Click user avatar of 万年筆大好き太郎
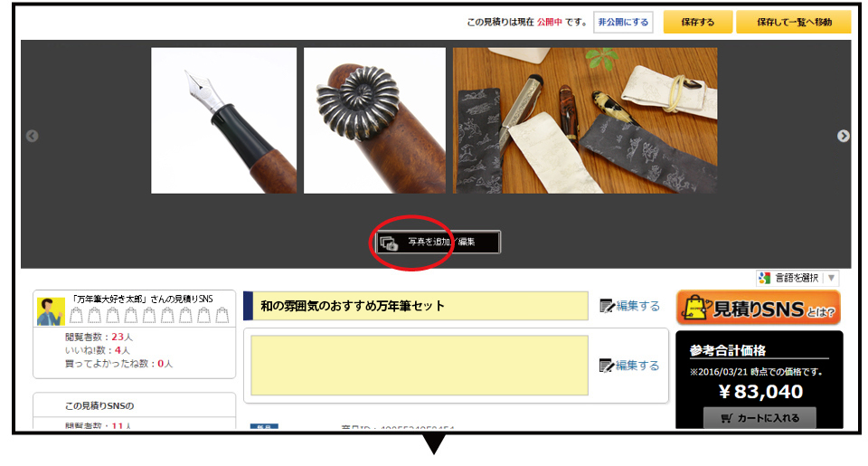Viewport: 868px width, 466px height. coord(51,311)
